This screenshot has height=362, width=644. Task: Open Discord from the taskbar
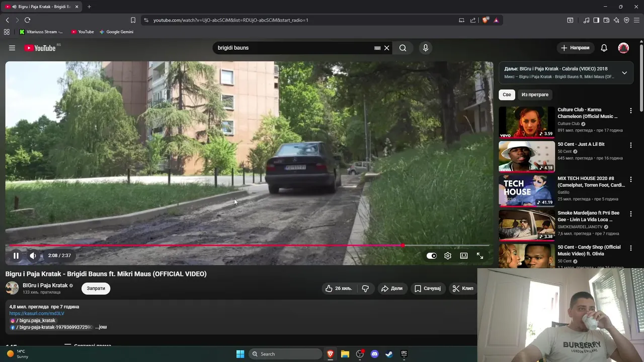click(374, 354)
